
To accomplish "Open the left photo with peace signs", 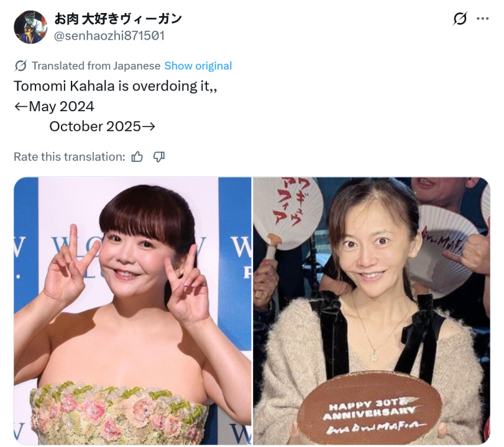I will tap(132, 311).
